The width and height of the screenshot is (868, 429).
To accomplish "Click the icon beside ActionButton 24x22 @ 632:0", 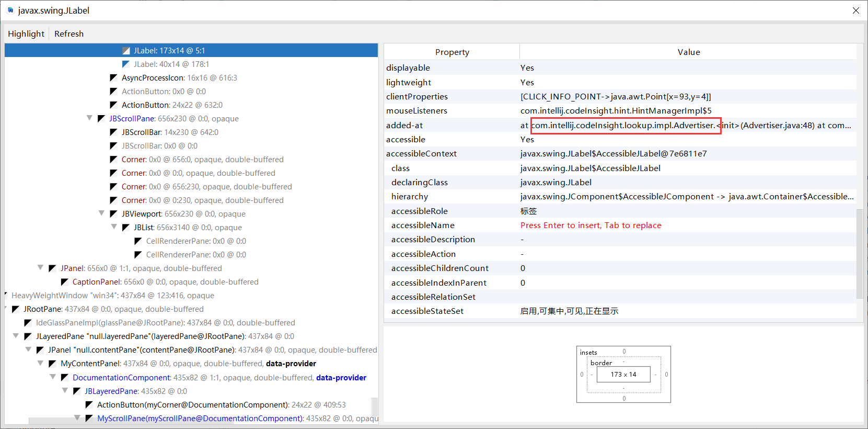I will pyautogui.click(x=113, y=105).
